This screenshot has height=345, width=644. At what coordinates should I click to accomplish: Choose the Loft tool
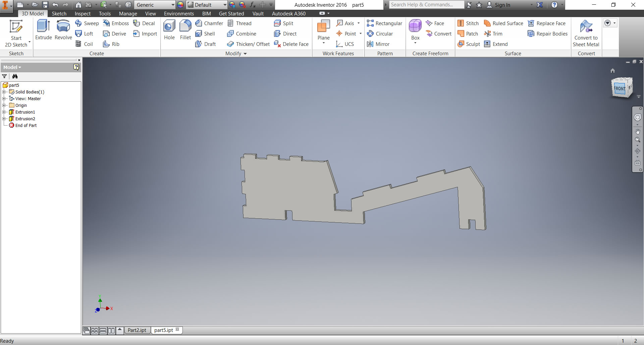[x=84, y=33]
